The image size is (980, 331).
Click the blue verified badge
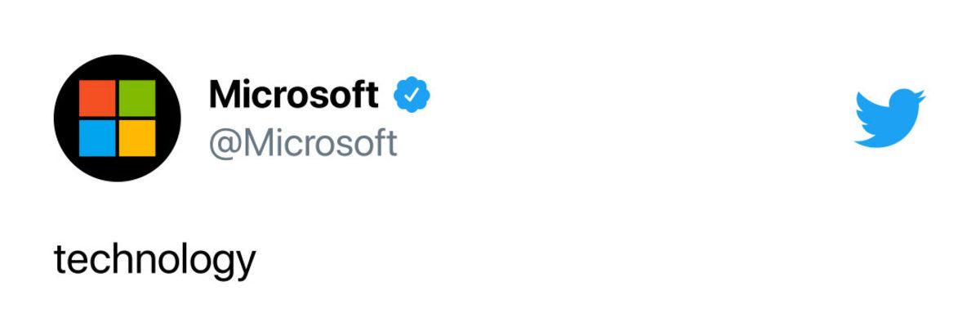coord(412,96)
